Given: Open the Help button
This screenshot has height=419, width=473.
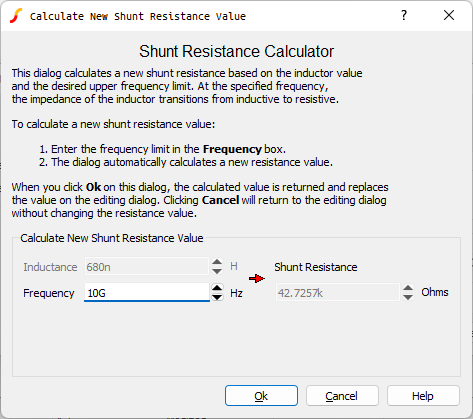Looking at the screenshot, I should point(423,396).
